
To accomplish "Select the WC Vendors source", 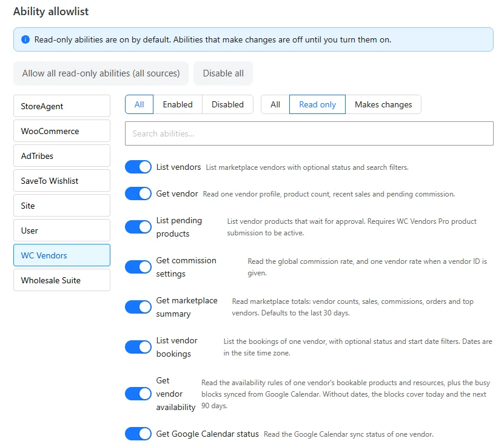I will [x=62, y=255].
